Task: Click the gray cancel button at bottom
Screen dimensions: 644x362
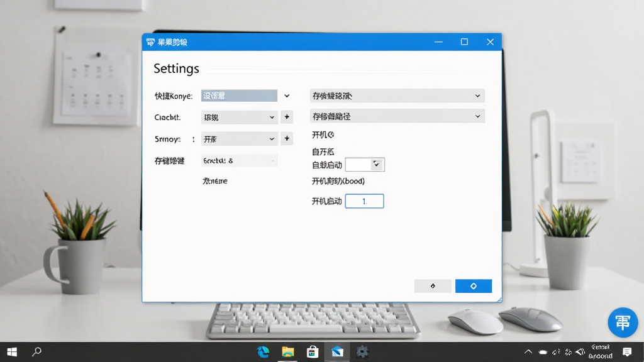Action: point(433,286)
